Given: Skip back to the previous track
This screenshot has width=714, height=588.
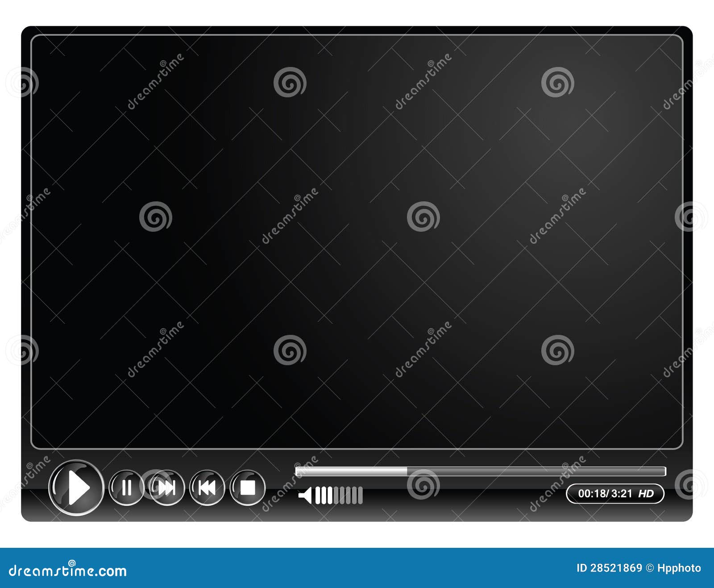Looking at the screenshot, I should [206, 489].
